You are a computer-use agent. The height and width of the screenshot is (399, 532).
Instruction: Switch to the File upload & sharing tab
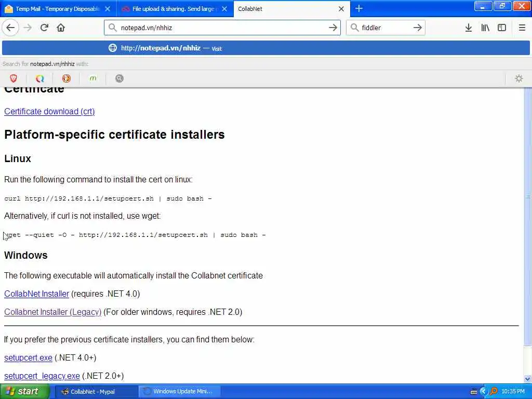(x=175, y=9)
